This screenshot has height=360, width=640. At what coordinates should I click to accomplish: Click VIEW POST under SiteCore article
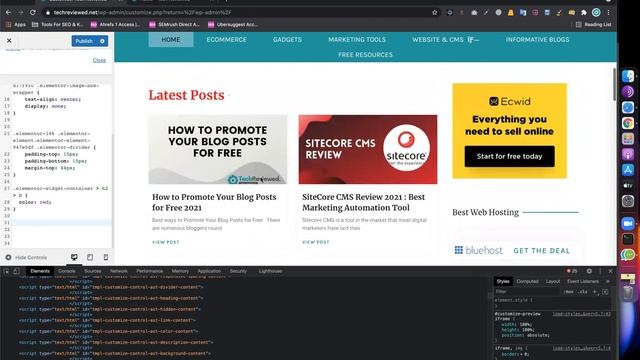316,242
